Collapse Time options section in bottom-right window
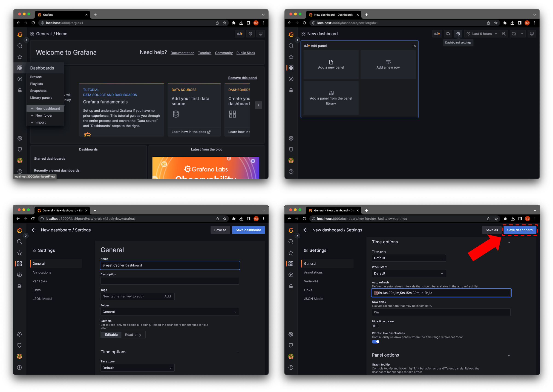The height and width of the screenshot is (392, 553). 509,242
